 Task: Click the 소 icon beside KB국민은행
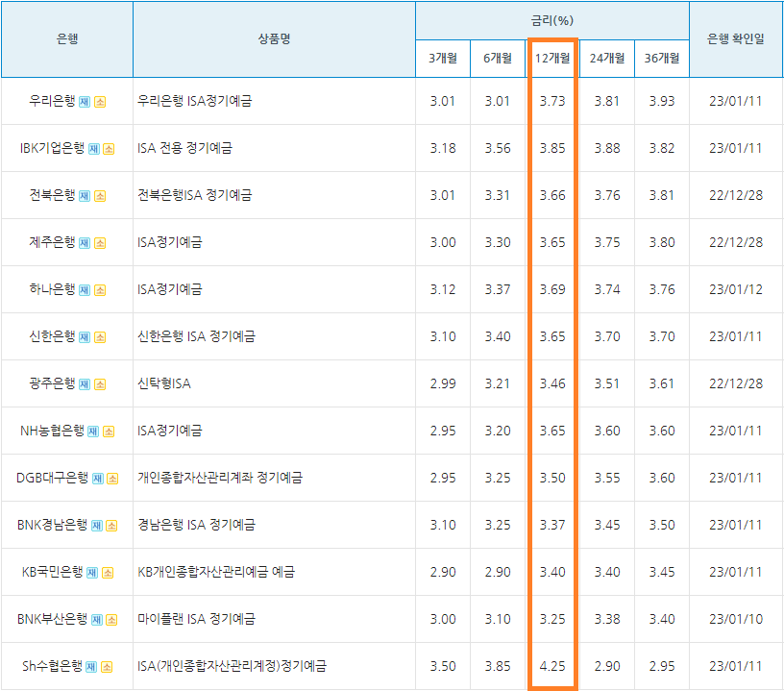(108, 573)
